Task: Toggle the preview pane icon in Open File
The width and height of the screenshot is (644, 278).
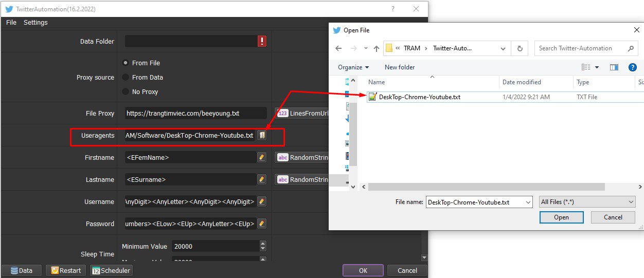Action: click(614, 67)
